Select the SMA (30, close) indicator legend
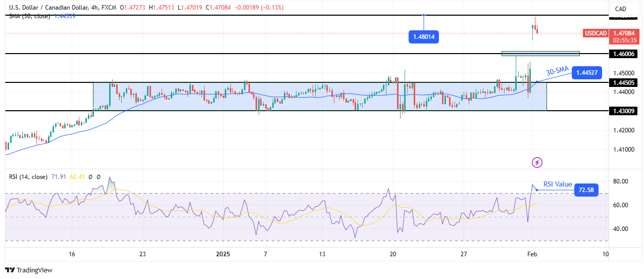 tap(30, 16)
